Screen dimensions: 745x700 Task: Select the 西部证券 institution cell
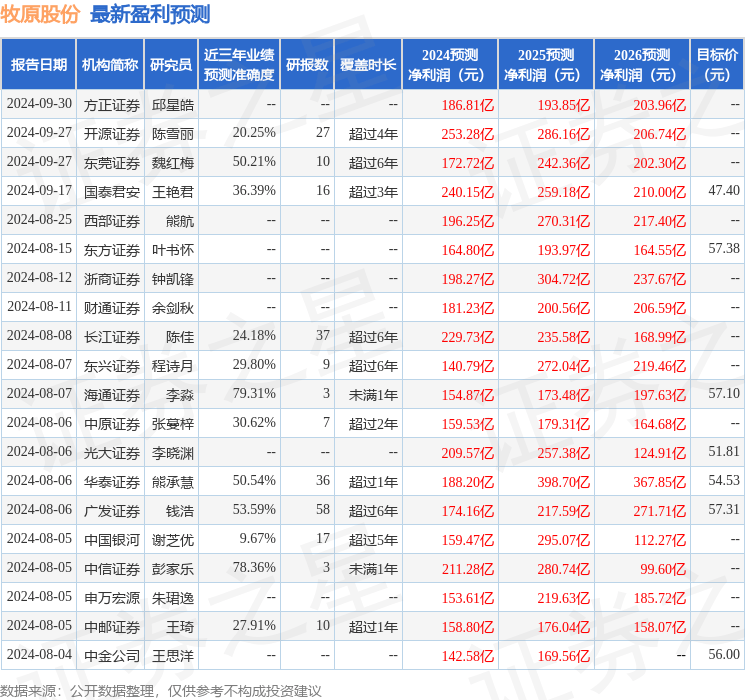(112, 221)
